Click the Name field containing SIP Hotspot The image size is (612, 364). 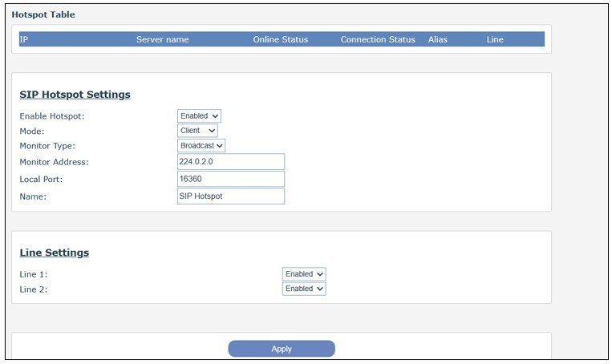click(231, 196)
